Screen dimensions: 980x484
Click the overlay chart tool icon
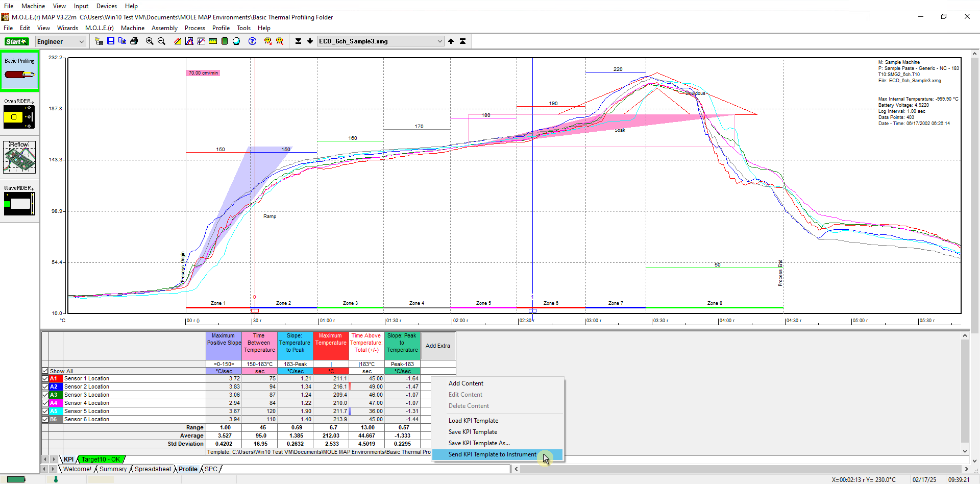tap(201, 41)
